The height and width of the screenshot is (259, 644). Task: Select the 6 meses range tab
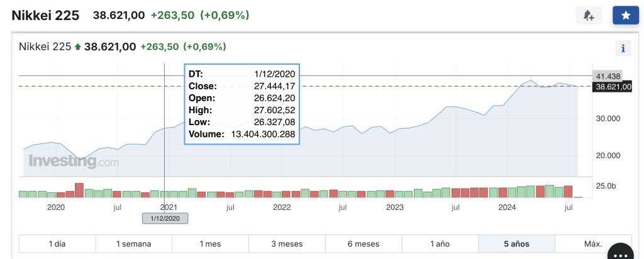tap(364, 244)
